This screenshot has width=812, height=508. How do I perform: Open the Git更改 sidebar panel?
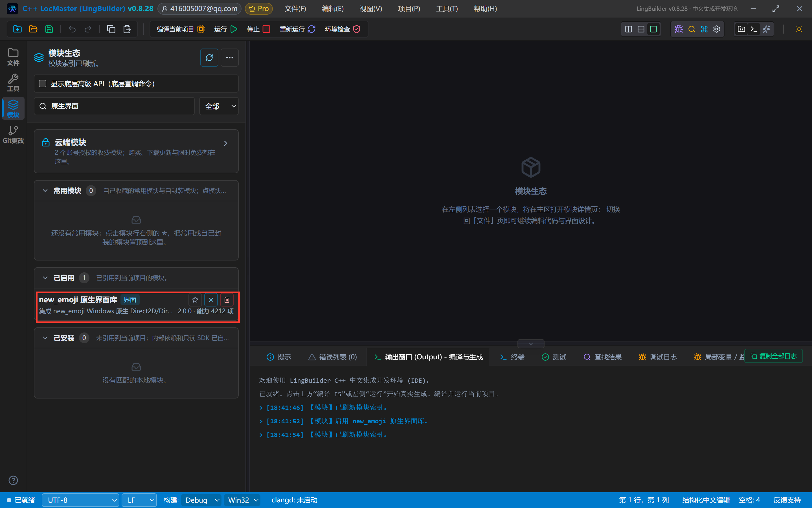click(13, 135)
